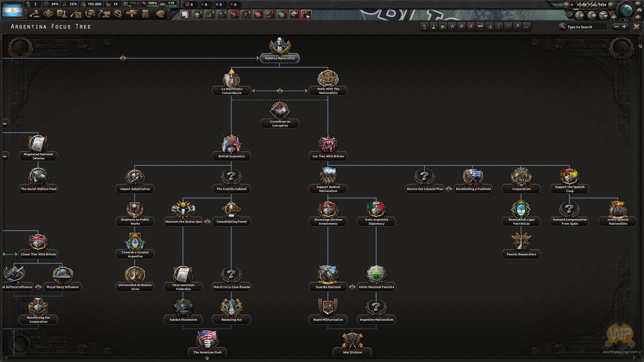Open the Research screen icon
644x362 pixels.
[62, 14]
